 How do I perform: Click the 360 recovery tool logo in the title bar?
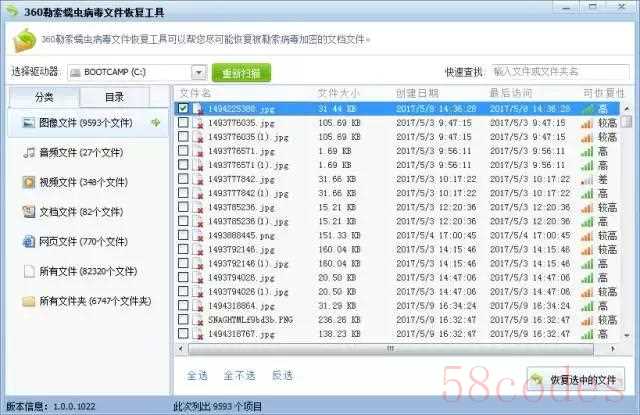[x=13, y=11]
